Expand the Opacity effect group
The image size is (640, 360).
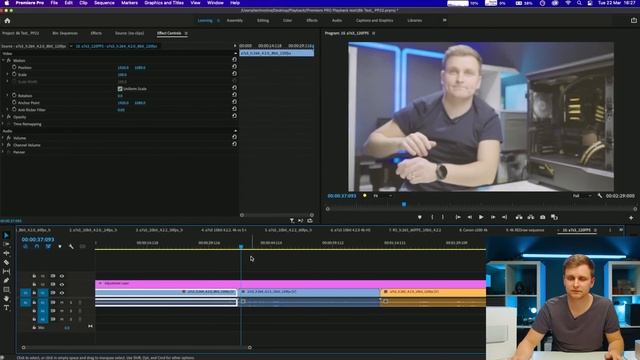3,117
